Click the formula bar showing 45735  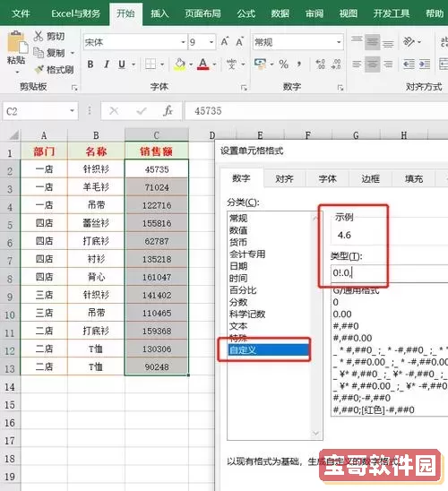[316, 111]
